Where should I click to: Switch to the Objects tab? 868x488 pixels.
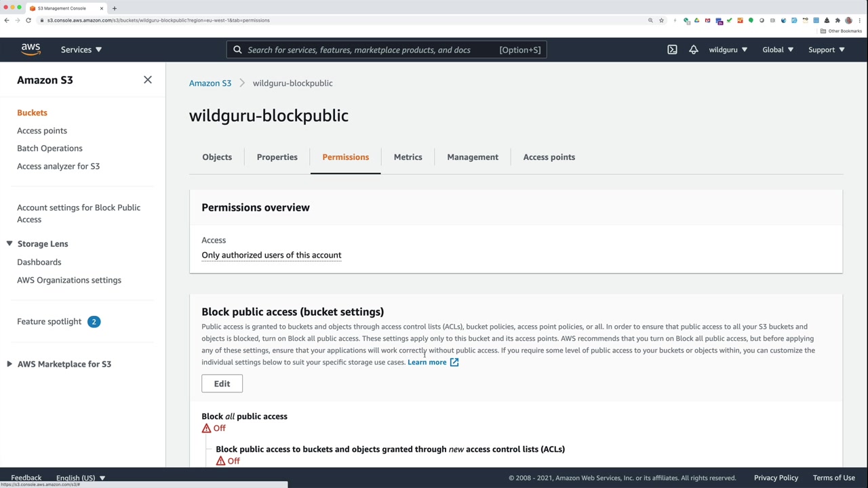(x=217, y=157)
